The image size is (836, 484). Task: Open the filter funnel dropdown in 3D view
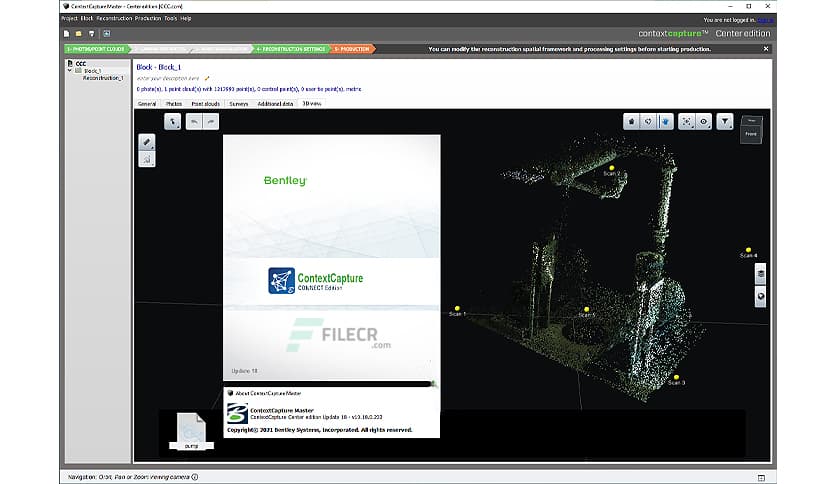coord(725,122)
